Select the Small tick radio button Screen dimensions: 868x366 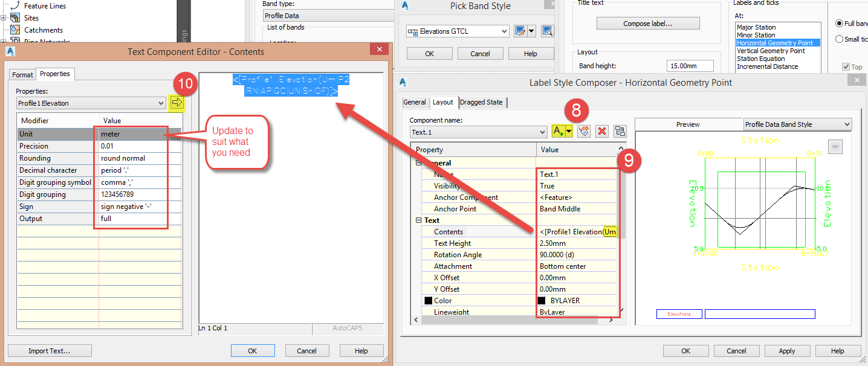point(839,39)
